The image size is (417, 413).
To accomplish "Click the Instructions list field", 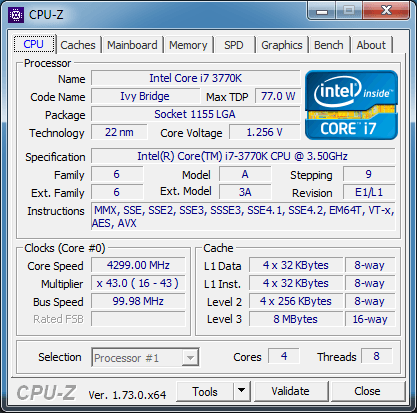I will [x=243, y=217].
